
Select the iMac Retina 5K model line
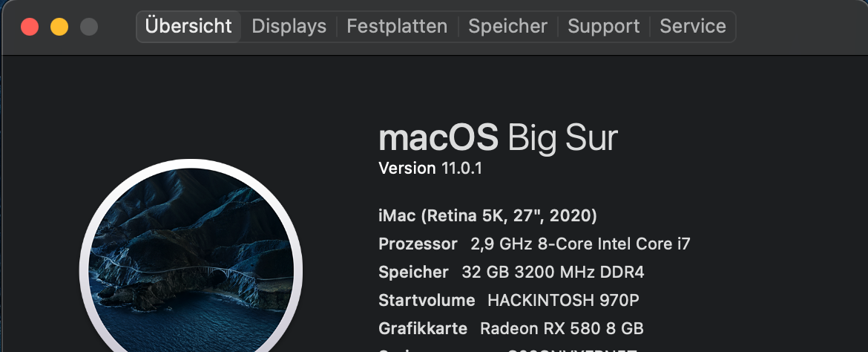pyautogui.click(x=487, y=216)
